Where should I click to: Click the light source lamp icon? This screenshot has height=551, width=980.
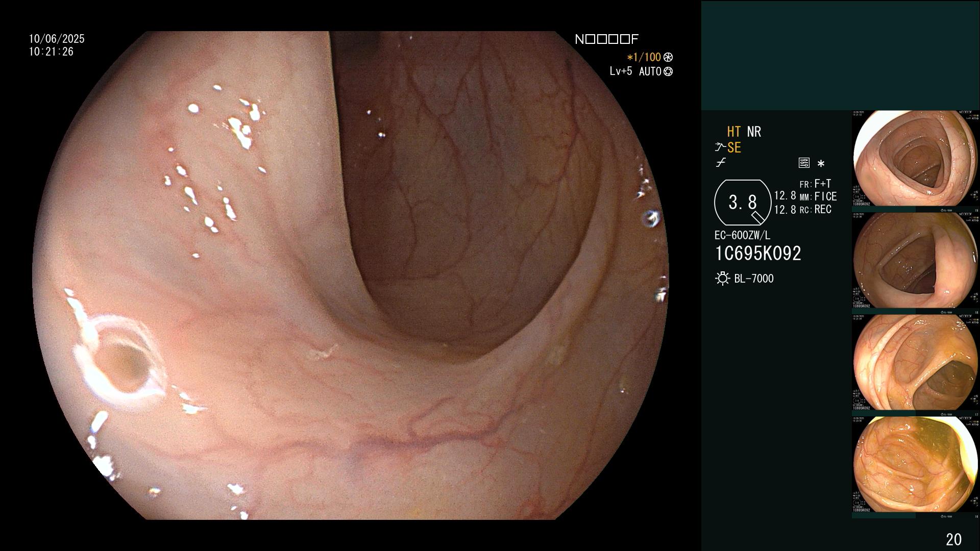click(723, 279)
